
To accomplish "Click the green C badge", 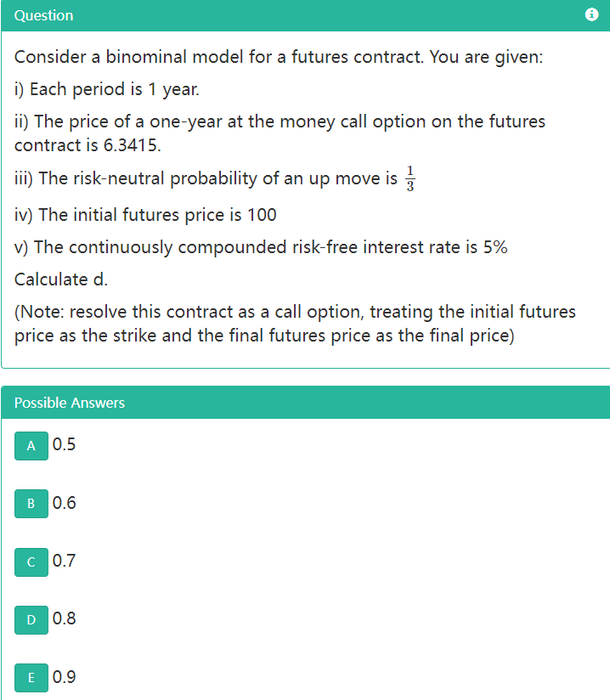I will (x=31, y=562).
